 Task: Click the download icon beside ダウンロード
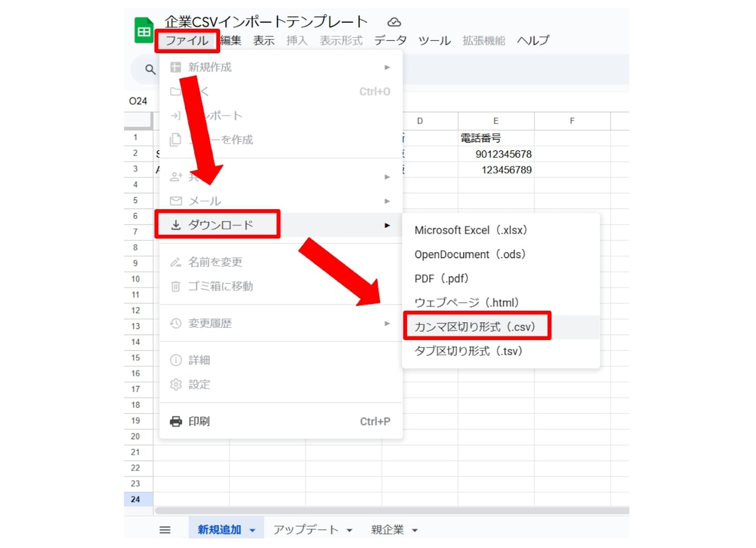coord(176,225)
